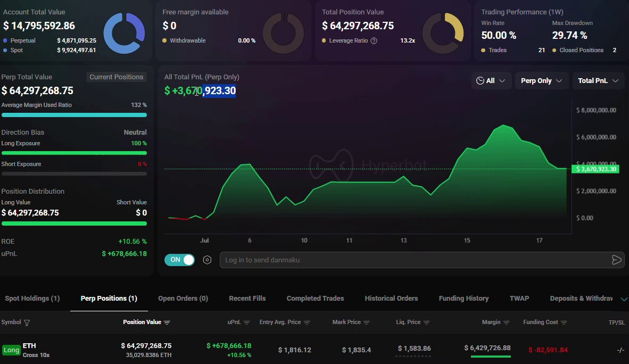This screenshot has width=629, height=364.
Task: View the Completed Trades tab
Action: pyautogui.click(x=315, y=298)
